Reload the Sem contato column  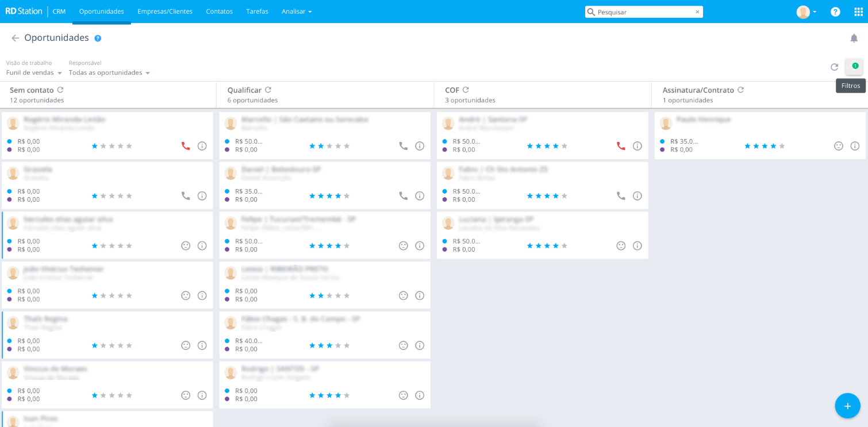point(60,90)
